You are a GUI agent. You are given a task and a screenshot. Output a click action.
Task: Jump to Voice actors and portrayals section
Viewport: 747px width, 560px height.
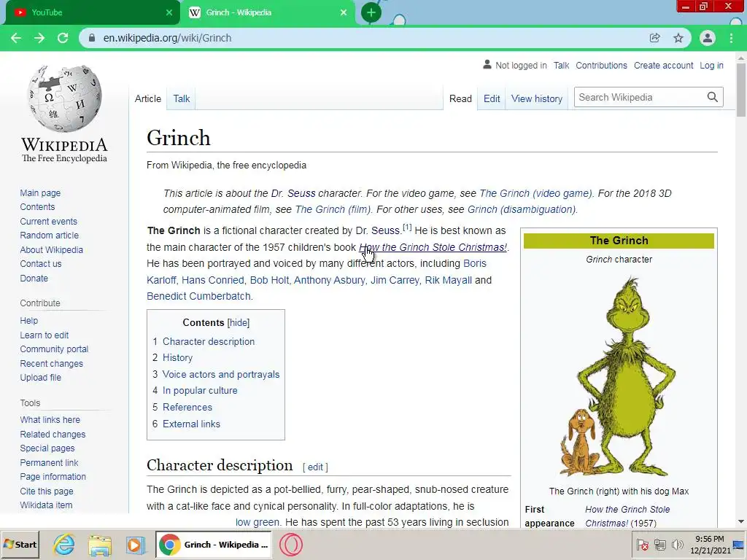coord(221,374)
